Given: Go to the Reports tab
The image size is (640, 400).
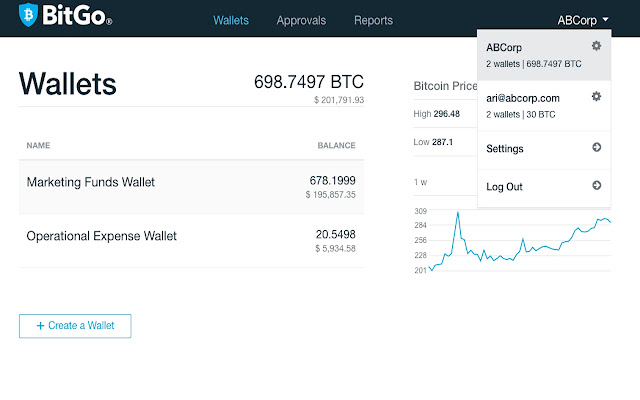Looking at the screenshot, I should click(373, 20).
